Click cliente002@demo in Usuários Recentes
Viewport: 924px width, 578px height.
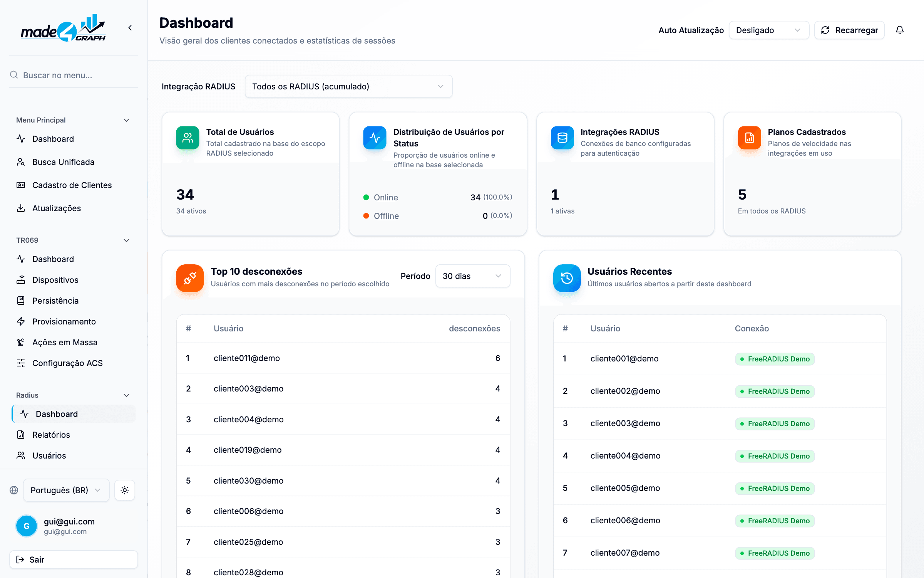tap(625, 391)
